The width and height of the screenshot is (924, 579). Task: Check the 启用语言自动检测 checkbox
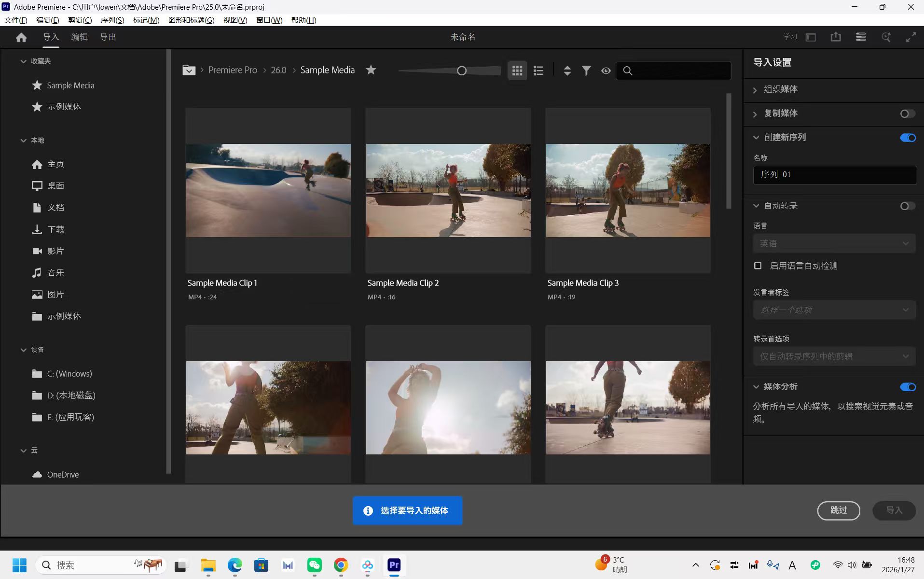click(758, 266)
